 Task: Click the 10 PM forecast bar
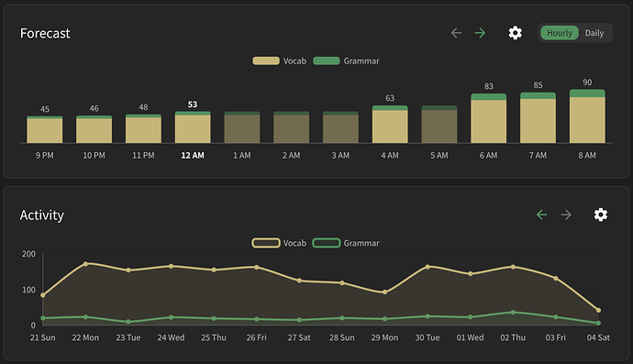pyautogui.click(x=94, y=129)
